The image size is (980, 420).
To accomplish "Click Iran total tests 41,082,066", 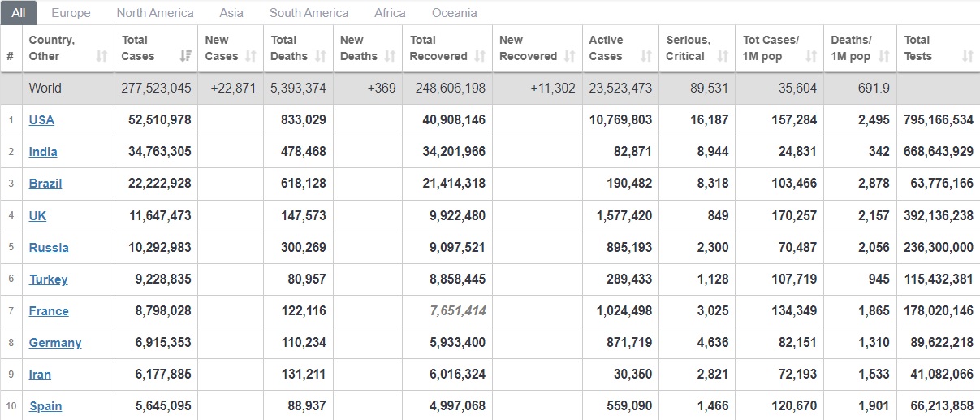I will pos(942,375).
